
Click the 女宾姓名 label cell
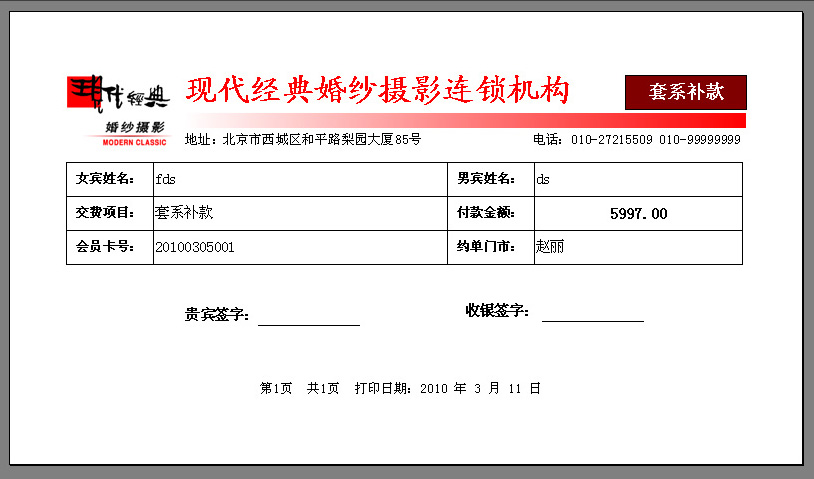(x=110, y=180)
